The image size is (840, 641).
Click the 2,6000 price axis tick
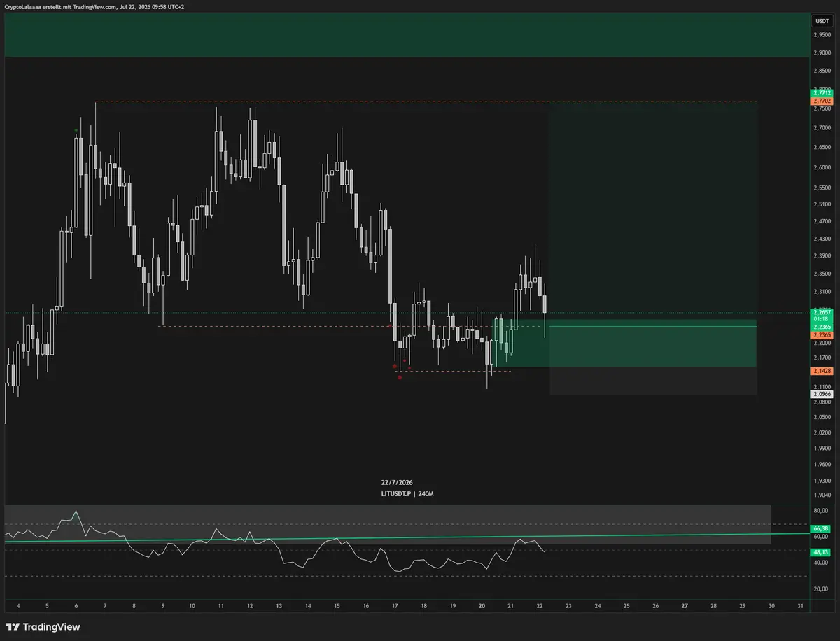point(822,168)
